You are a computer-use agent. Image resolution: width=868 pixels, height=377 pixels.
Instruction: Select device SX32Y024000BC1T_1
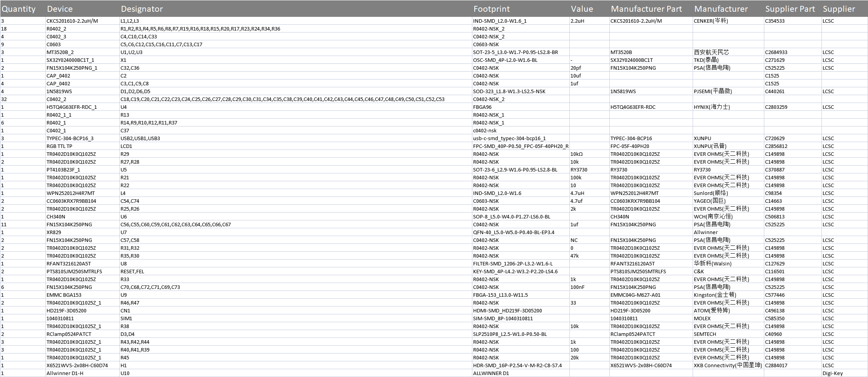(70, 60)
